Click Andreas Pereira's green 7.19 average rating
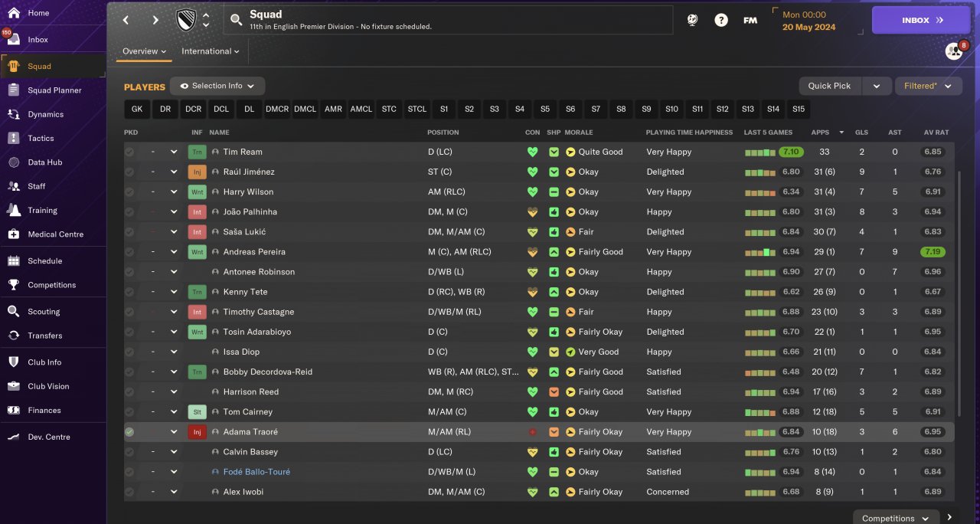This screenshot has height=524, width=980. (933, 251)
